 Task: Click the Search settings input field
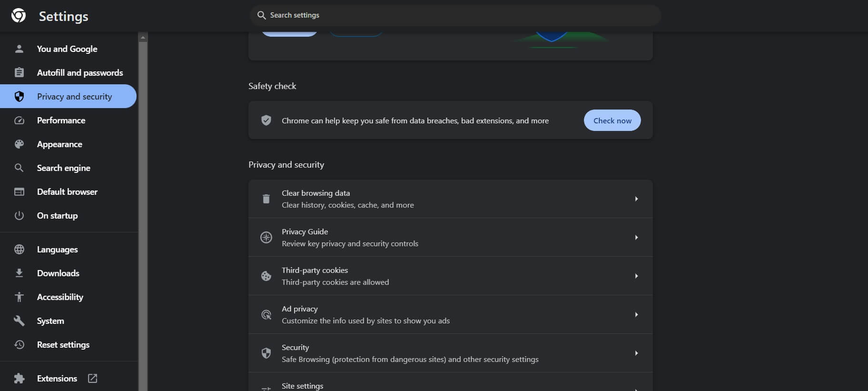(x=457, y=15)
